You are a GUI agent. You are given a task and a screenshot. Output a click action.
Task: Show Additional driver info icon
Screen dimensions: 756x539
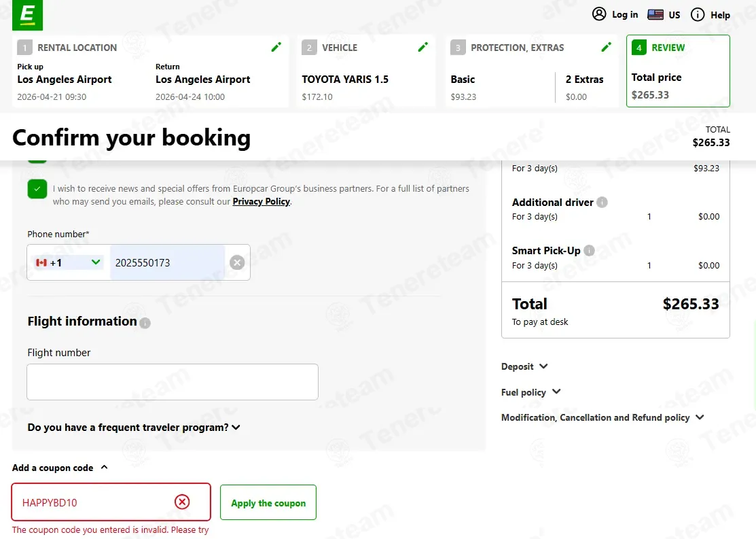pyautogui.click(x=602, y=202)
